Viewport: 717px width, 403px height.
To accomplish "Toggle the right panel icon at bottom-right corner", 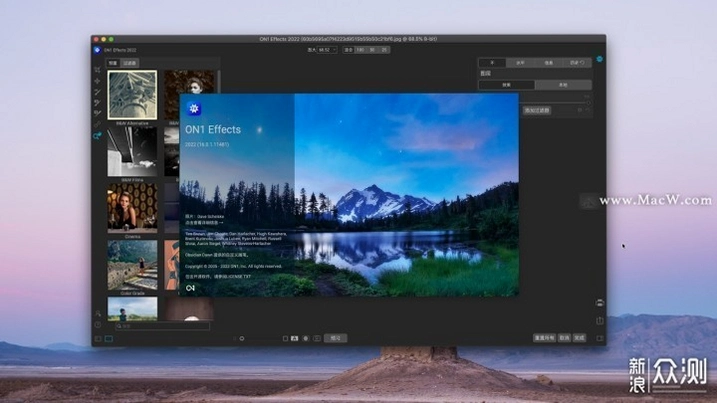I will click(600, 339).
